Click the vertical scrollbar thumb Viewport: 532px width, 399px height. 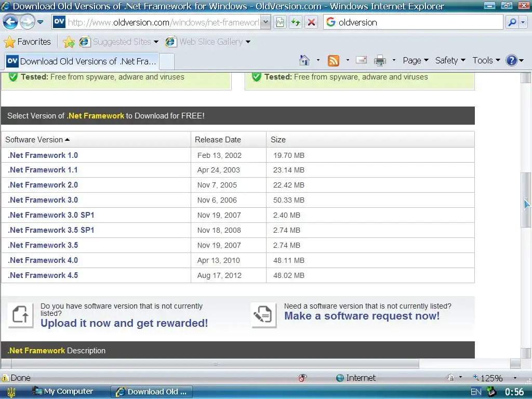pos(526,200)
